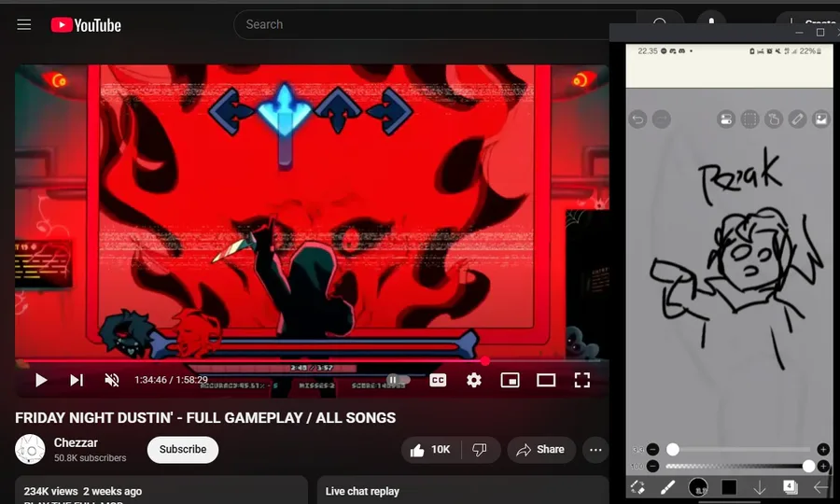Click the subscriber count 50.8K subscribers
Viewport: 840px width, 504px height.
(90, 458)
